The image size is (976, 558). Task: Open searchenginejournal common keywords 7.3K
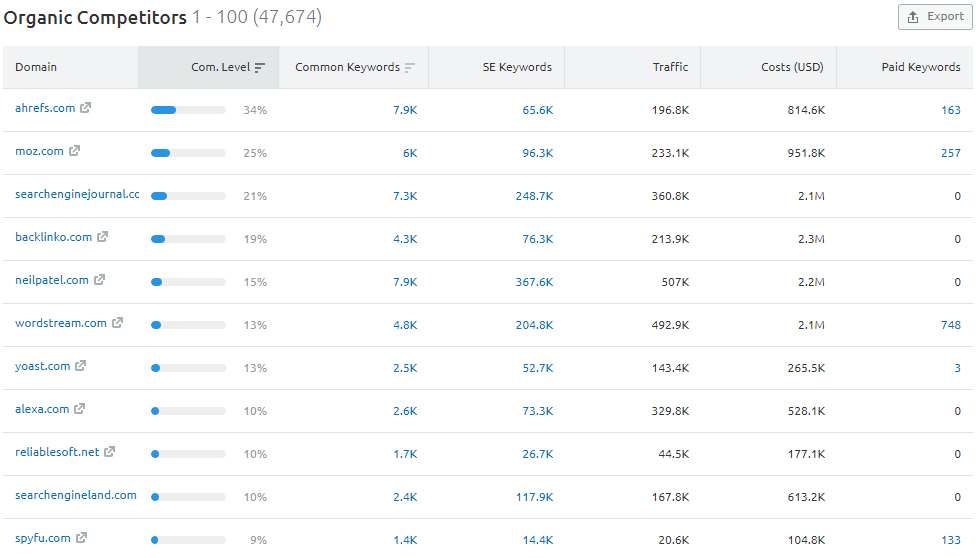(405, 196)
